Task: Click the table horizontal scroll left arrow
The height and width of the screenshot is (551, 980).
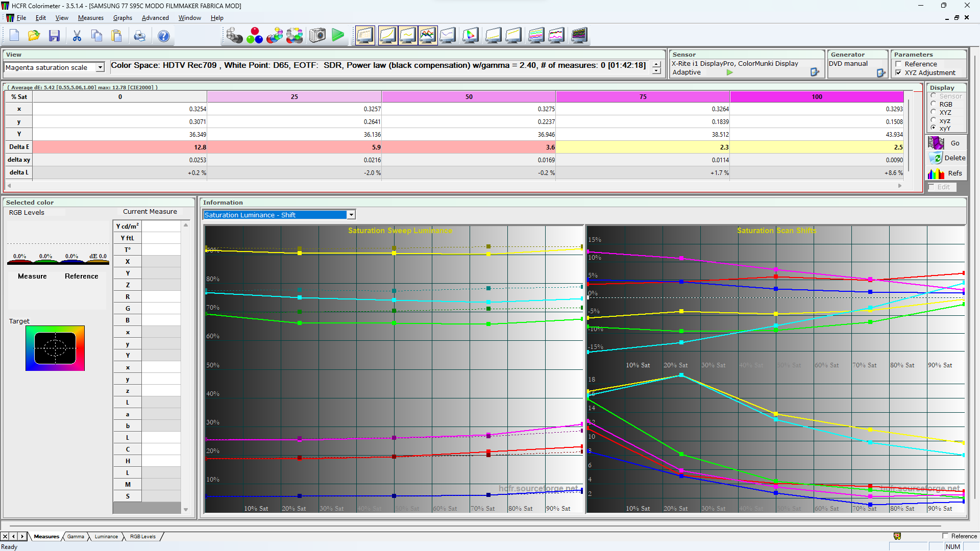Action: pyautogui.click(x=9, y=186)
